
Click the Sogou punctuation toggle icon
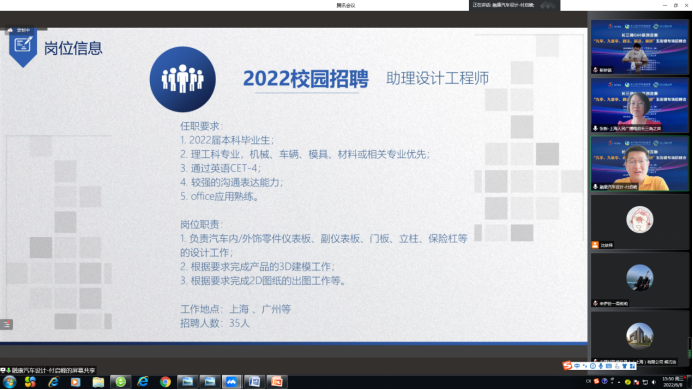[585, 366]
